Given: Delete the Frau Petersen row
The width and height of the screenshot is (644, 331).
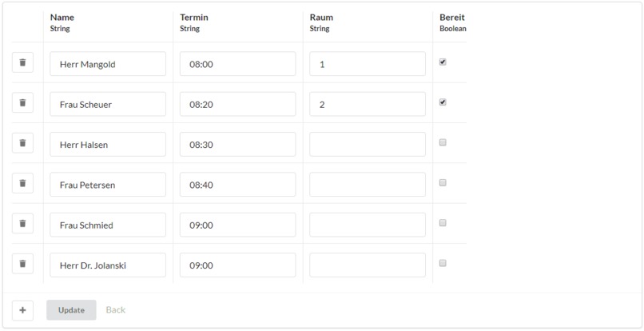Looking at the screenshot, I should (22, 183).
